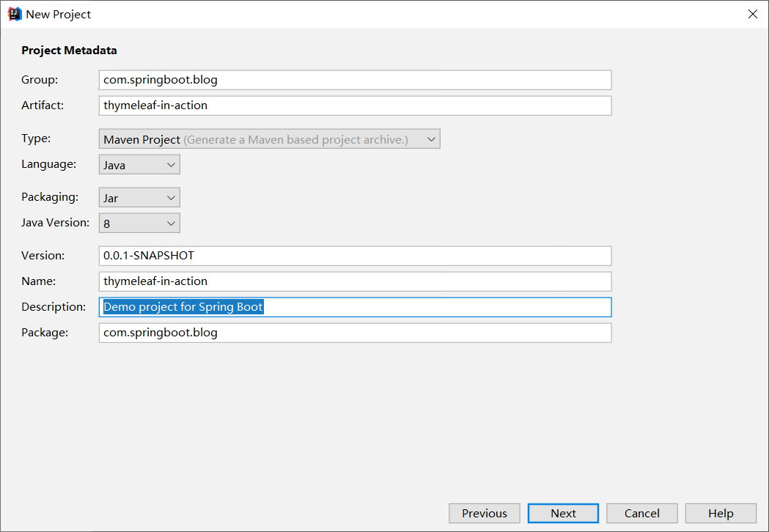Click the Version field showing 0.0.1-SNAPSHOT
The width and height of the screenshot is (769, 532).
[x=355, y=256]
